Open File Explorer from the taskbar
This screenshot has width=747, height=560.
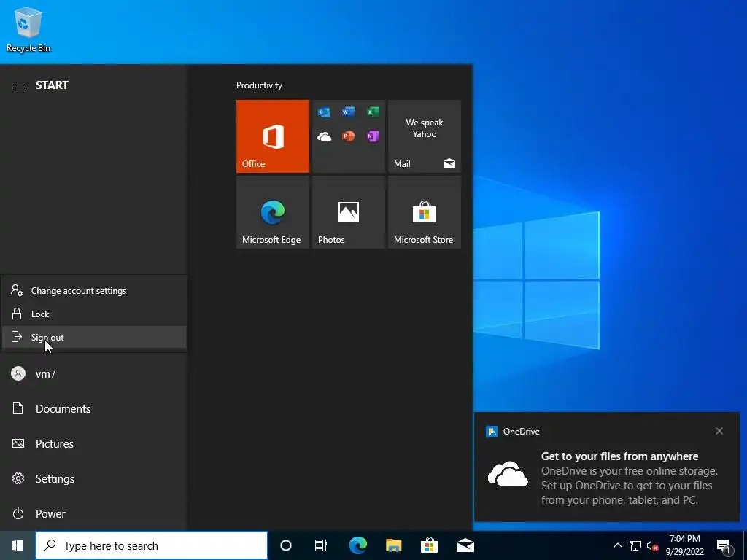coord(393,545)
